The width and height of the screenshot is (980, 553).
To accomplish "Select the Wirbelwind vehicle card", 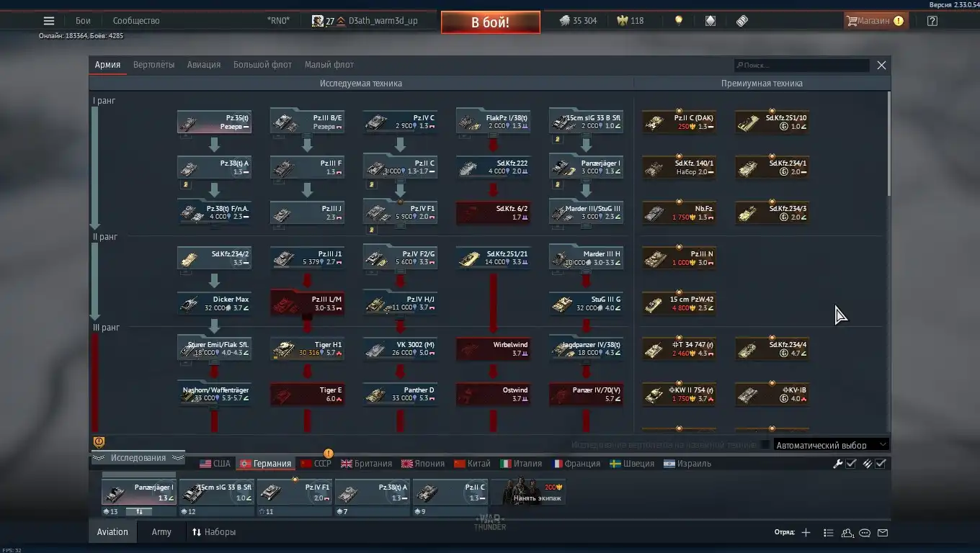I will [493, 349].
